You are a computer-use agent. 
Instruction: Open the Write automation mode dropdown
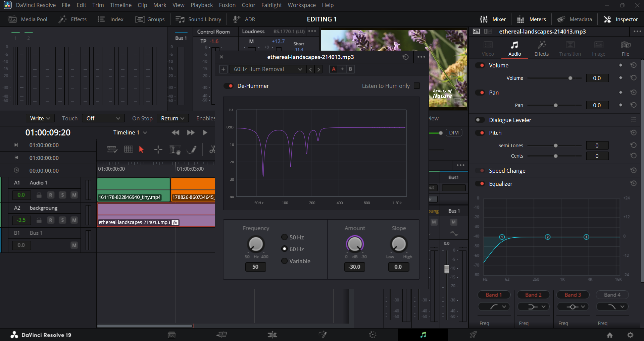[40, 118]
